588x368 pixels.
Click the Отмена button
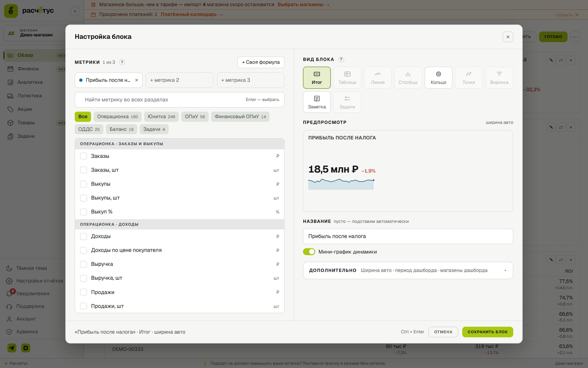click(x=443, y=332)
